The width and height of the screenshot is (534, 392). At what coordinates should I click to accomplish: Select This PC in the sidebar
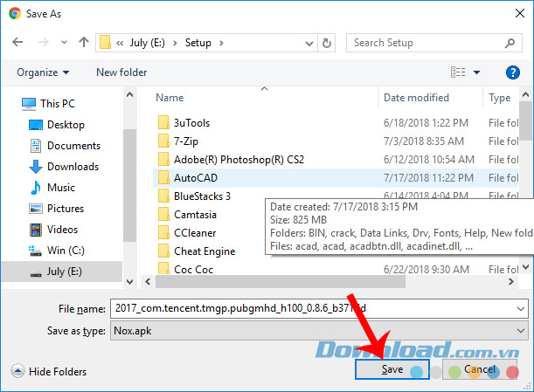pyautogui.click(x=48, y=103)
